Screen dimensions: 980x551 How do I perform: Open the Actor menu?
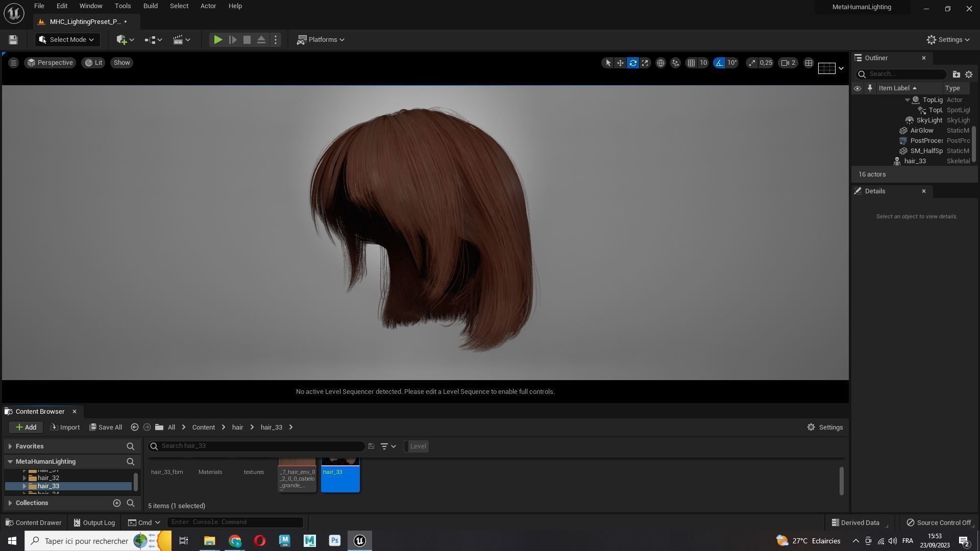(208, 6)
